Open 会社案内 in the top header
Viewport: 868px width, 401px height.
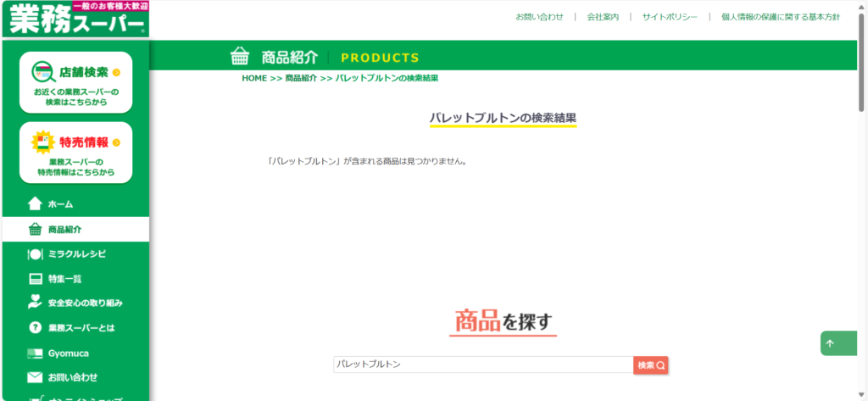coord(603,17)
